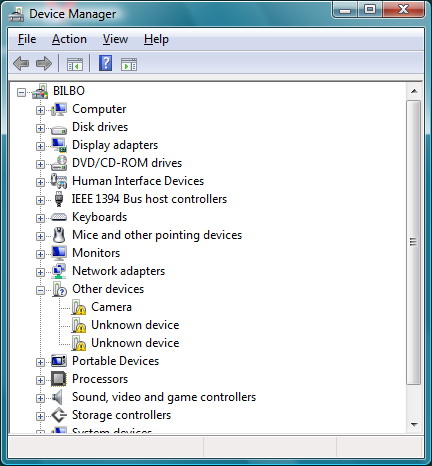Expand Sound, video and game controllers node

[x=40, y=398]
